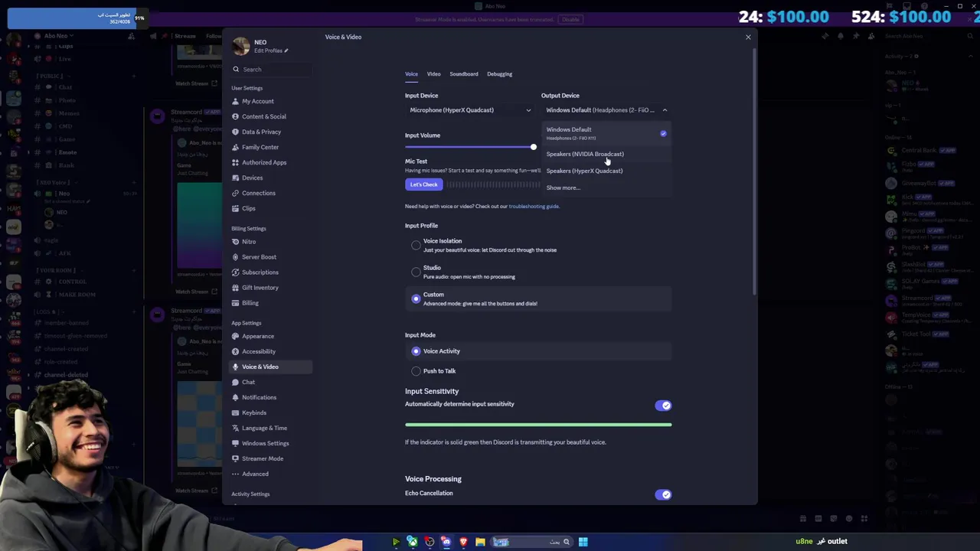Open File Explorer from the taskbar
The width and height of the screenshot is (980, 551).
pos(480,542)
